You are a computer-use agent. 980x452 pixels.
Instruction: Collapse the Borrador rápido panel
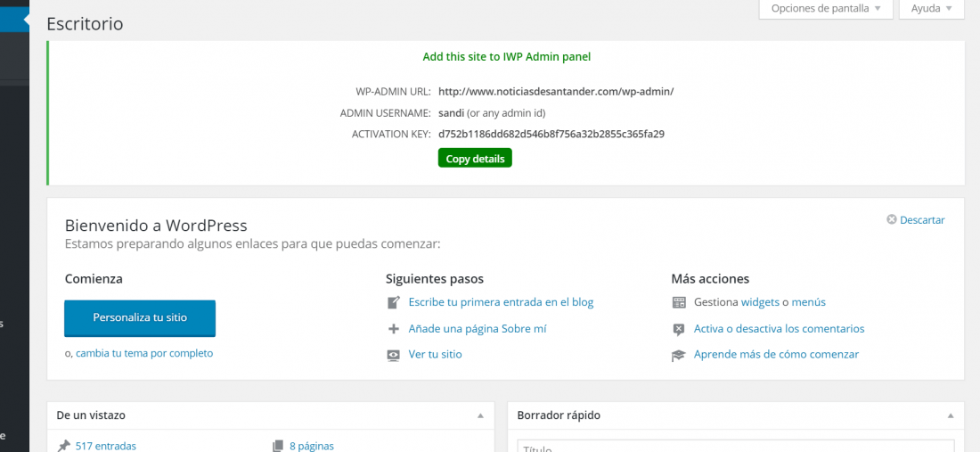(950, 415)
